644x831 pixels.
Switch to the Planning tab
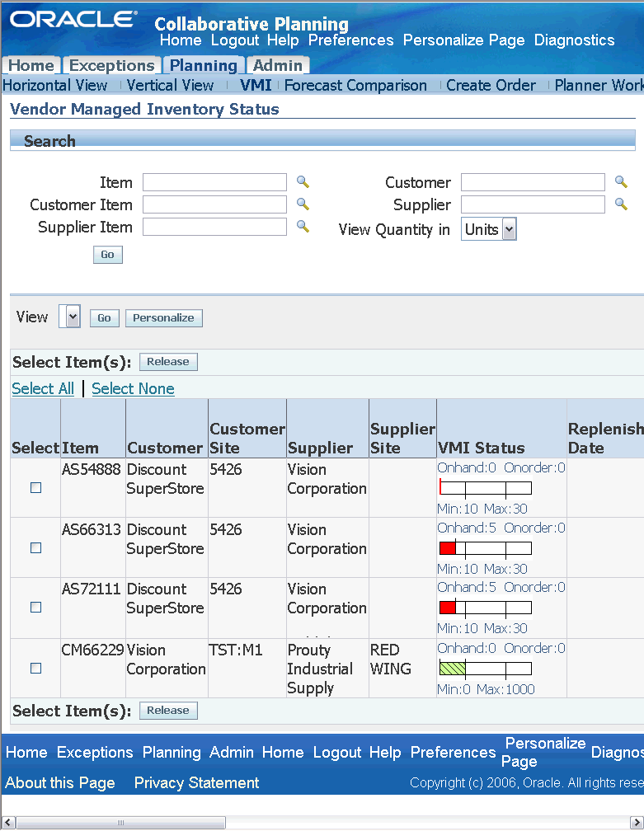click(204, 65)
